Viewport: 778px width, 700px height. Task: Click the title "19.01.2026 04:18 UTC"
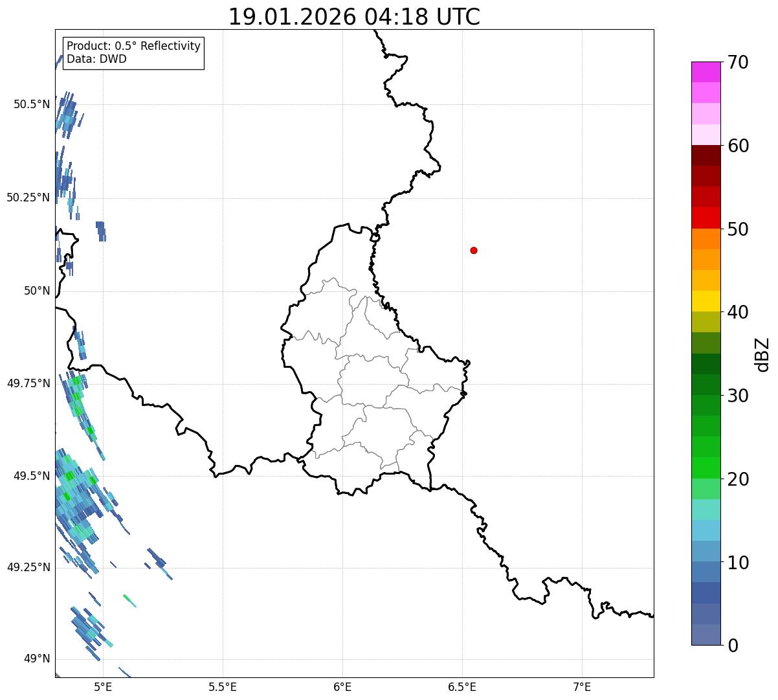[354, 17]
